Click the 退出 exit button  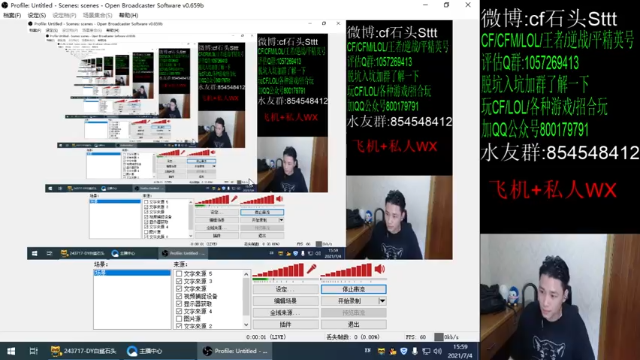click(x=353, y=324)
